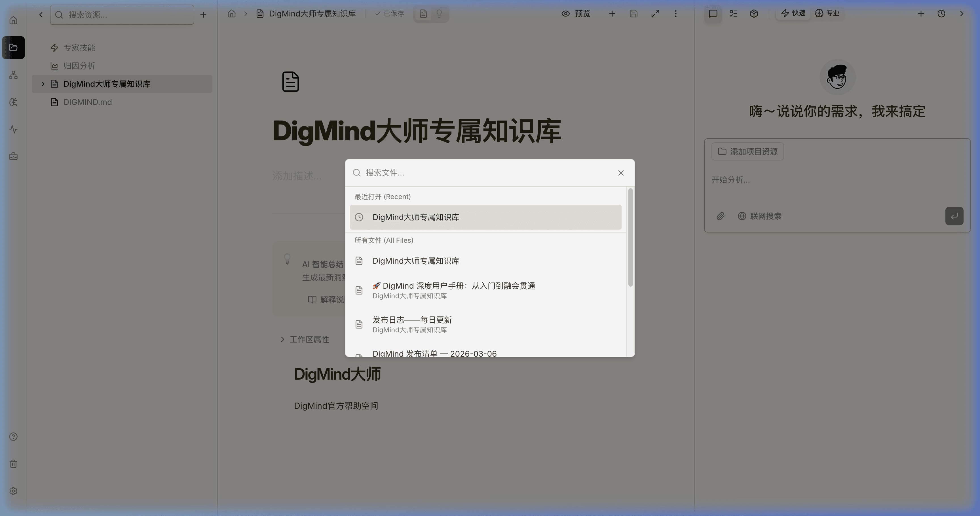Focus the 开始分析 chat input
The width and height of the screenshot is (980, 516).
click(x=837, y=180)
